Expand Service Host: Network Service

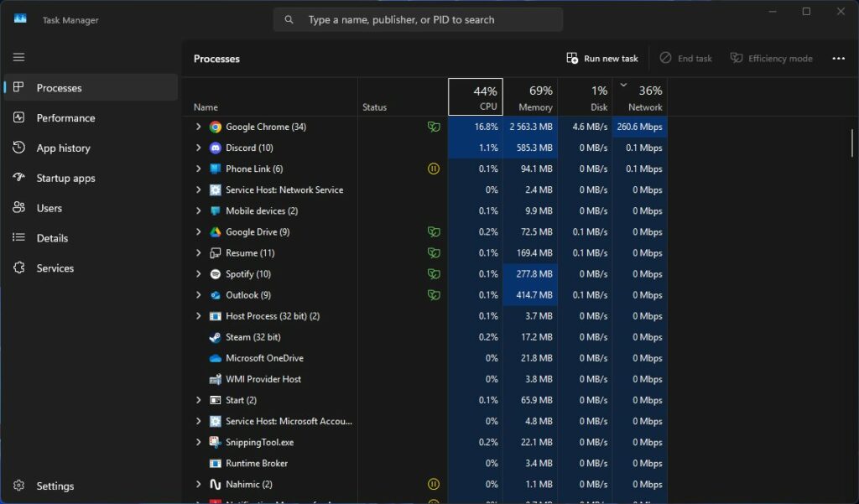198,190
